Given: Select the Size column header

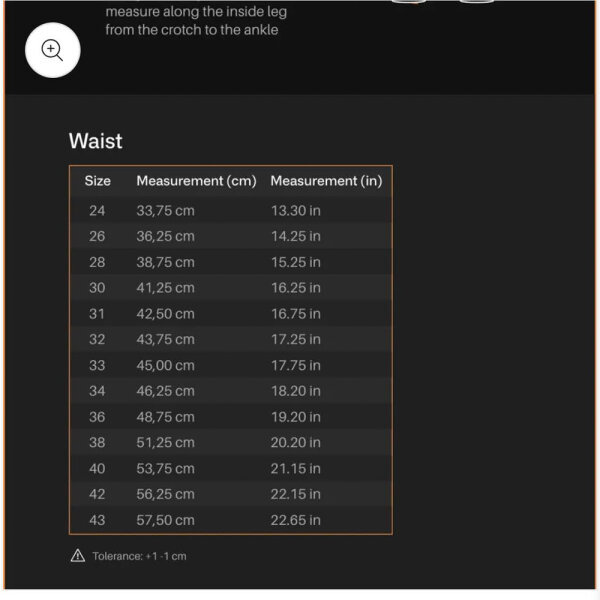Looking at the screenshot, I should click(97, 181).
